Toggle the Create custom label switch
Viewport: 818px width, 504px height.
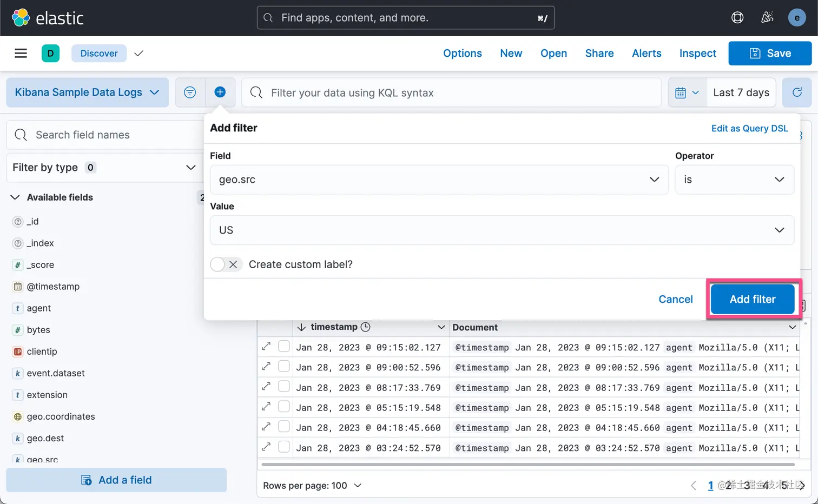click(x=226, y=264)
